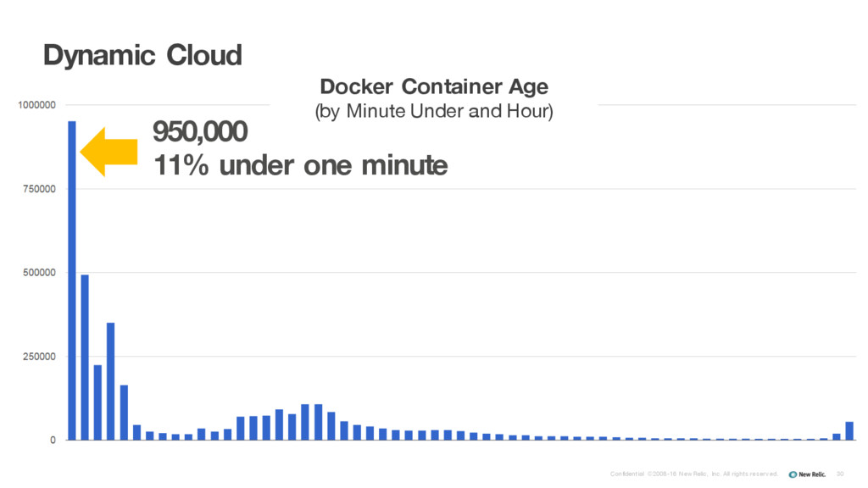The height and width of the screenshot is (488, 868).
Task: Select the fourth bar near 350000
Action: pos(111,381)
